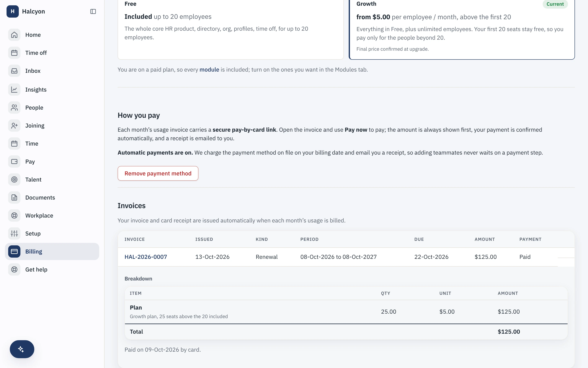Click due date 22-Oct-2026

[431, 257]
